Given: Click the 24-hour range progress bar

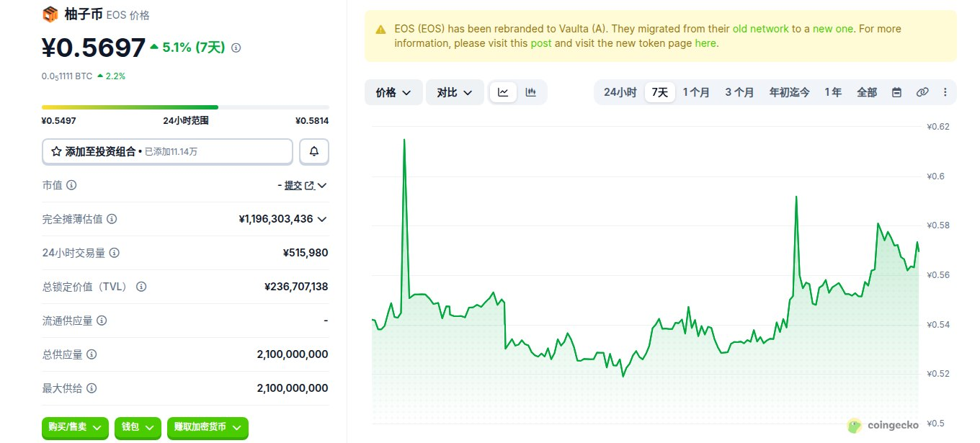Looking at the screenshot, I should point(185,107).
